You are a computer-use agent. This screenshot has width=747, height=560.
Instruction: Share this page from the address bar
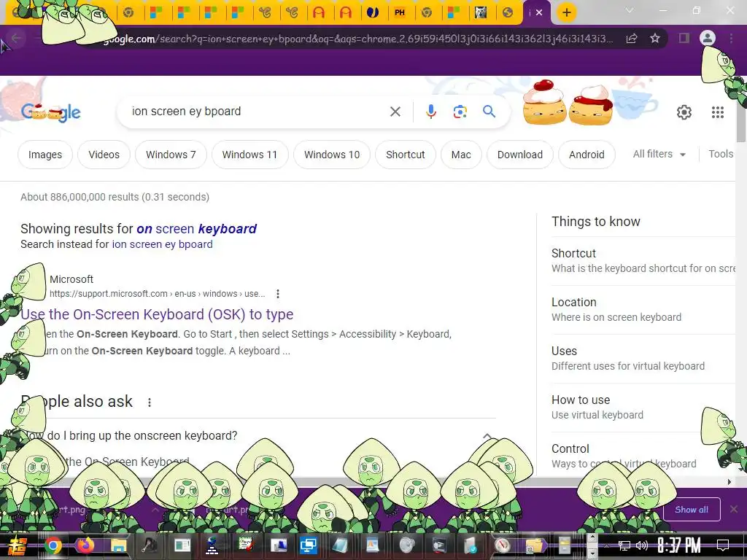click(x=632, y=38)
